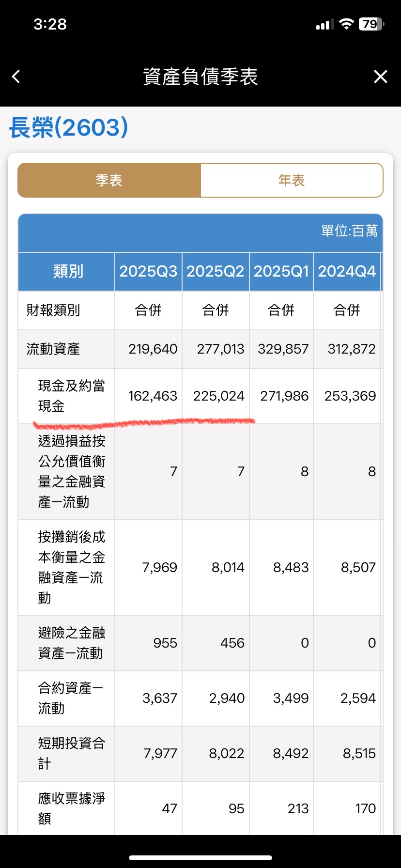Select the 應收票據淨額 row label
The height and width of the screenshot is (868, 401).
coord(71,808)
